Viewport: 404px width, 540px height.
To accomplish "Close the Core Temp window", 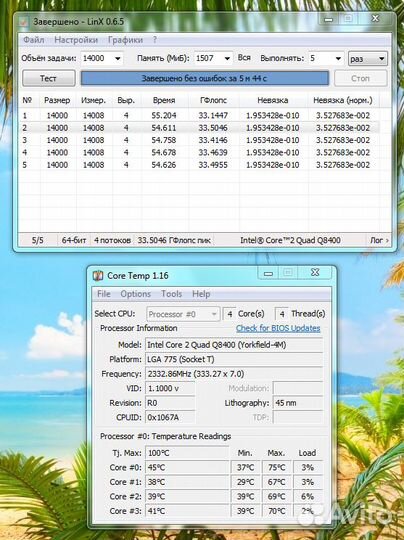I will click(x=315, y=273).
